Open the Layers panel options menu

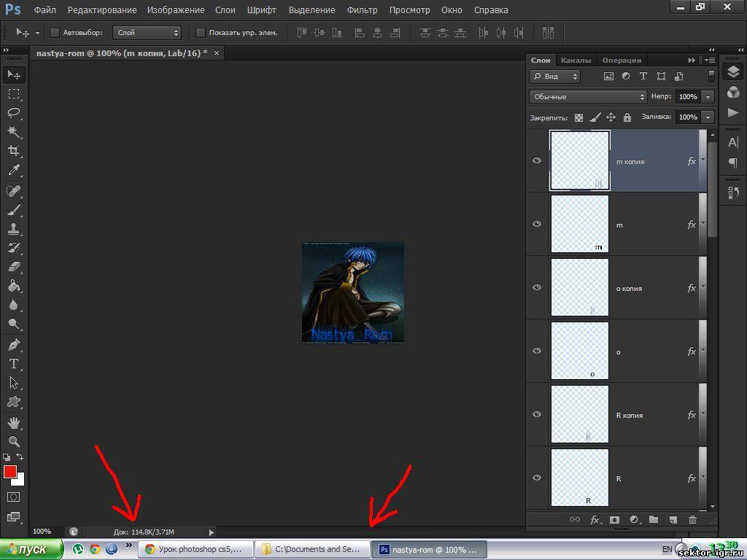pos(710,61)
